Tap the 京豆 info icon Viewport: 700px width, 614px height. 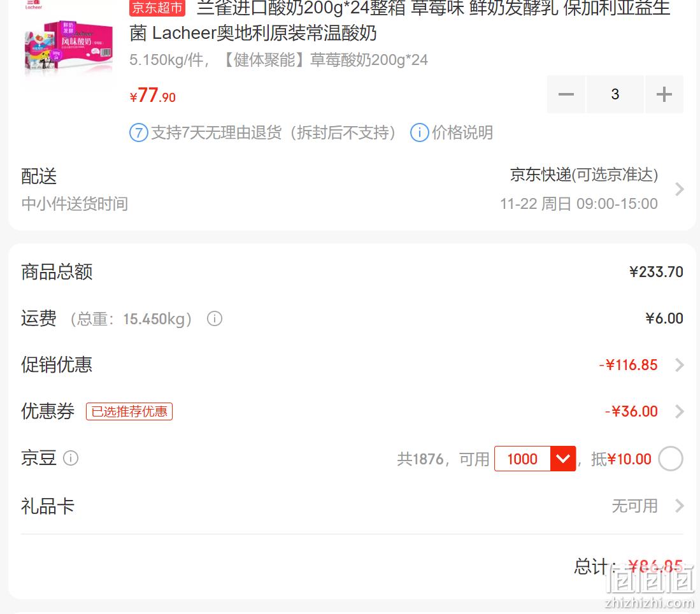pos(71,458)
